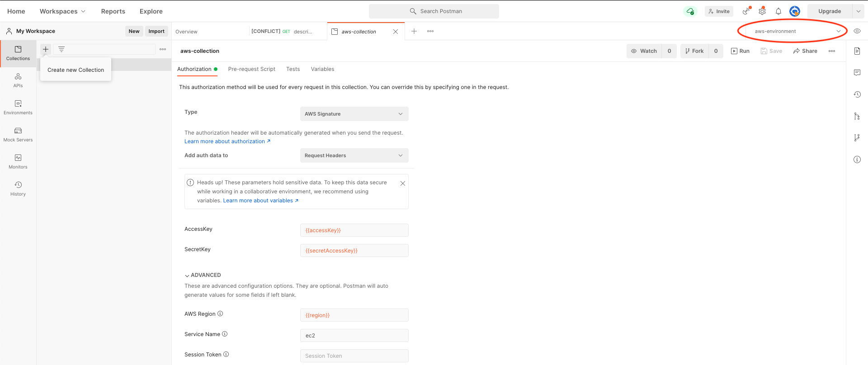Image resolution: width=868 pixels, height=365 pixels.
Task: Click the Run button
Action: click(740, 51)
